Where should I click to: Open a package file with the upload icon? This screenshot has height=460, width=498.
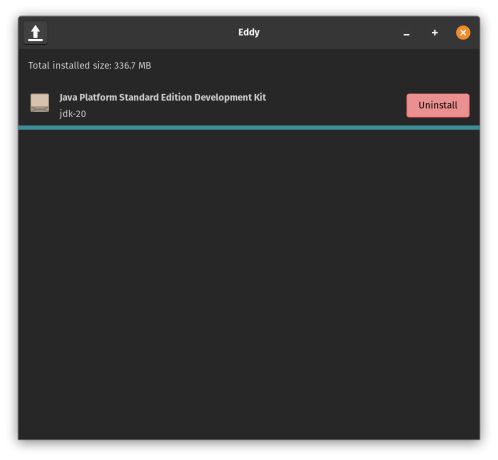(x=35, y=33)
